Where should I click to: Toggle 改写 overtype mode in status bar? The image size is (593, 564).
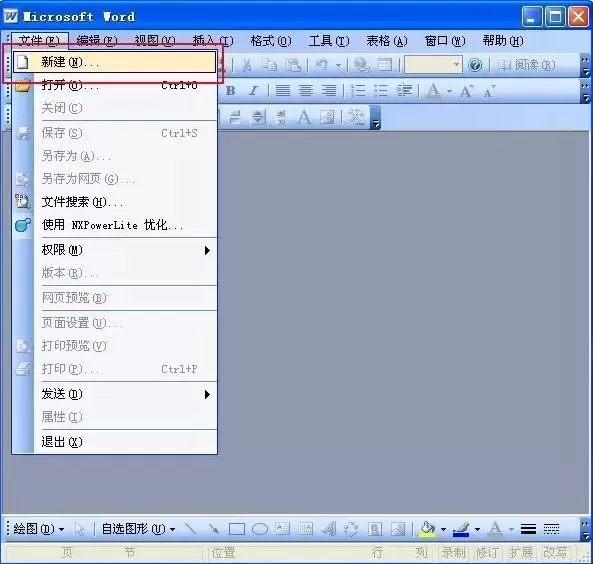pos(555,553)
